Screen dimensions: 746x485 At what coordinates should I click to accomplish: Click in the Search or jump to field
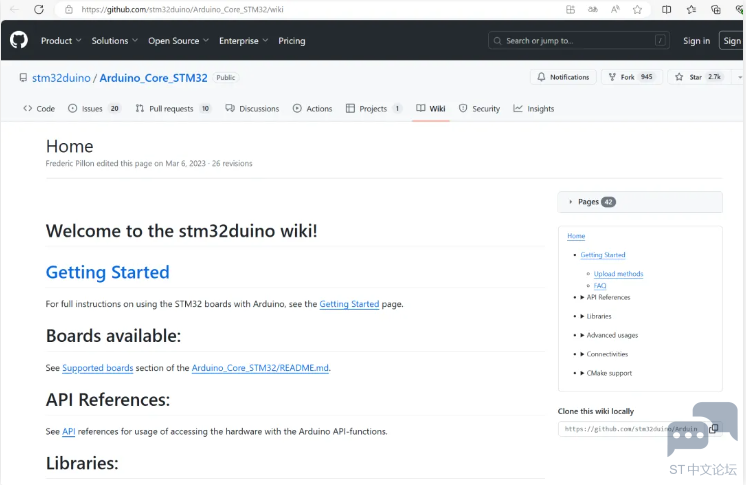[x=579, y=40]
